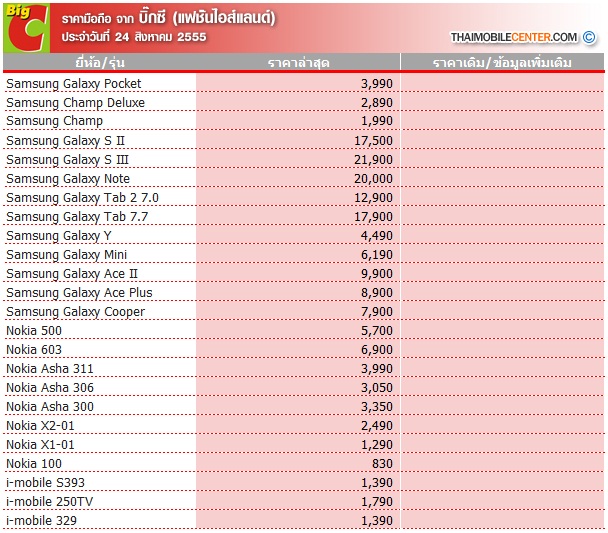Viewport: 608px width, 533px height.
Task: Click the i-mobile S393 entry
Action: click(45, 483)
